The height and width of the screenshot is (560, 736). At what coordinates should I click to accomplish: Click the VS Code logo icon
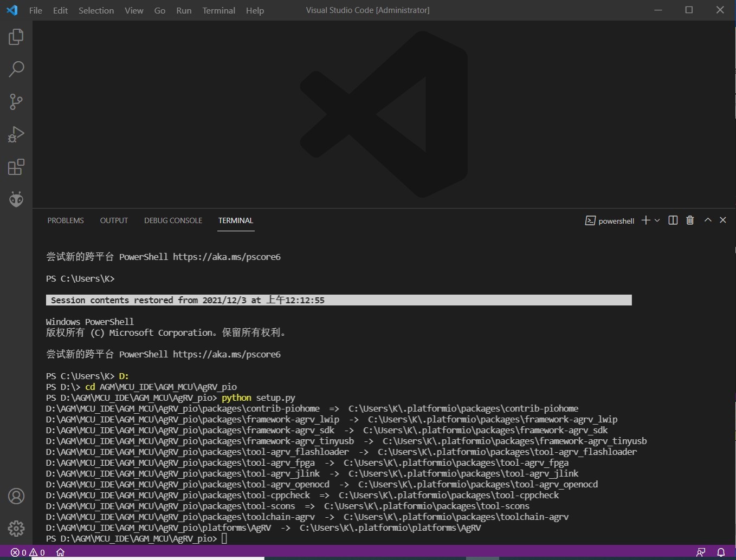click(12, 10)
